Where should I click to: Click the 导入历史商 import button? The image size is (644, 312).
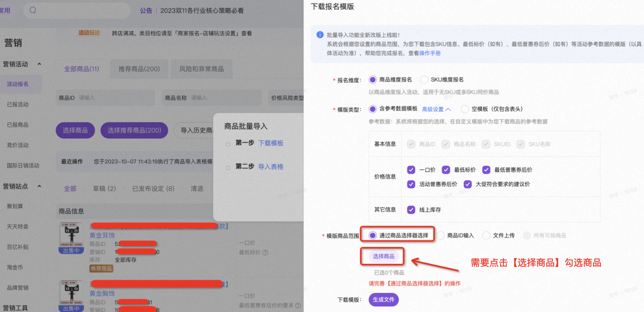[x=194, y=130]
